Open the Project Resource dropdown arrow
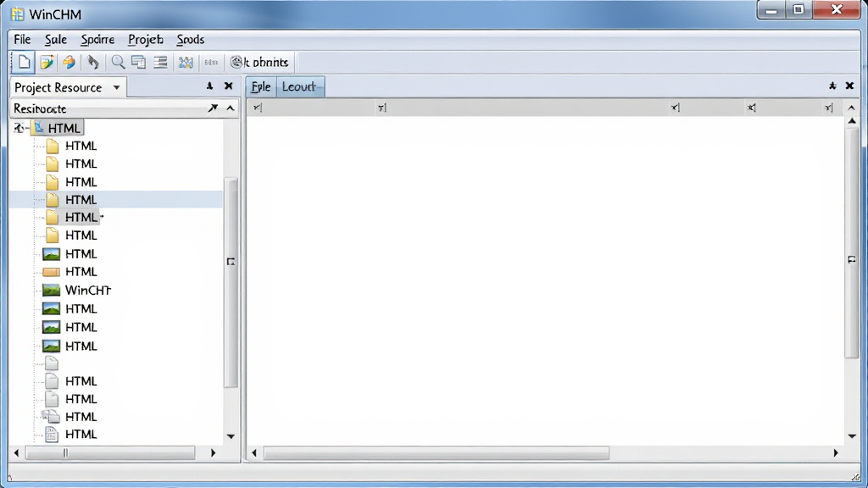Image resolution: width=868 pixels, height=488 pixels. tap(116, 87)
